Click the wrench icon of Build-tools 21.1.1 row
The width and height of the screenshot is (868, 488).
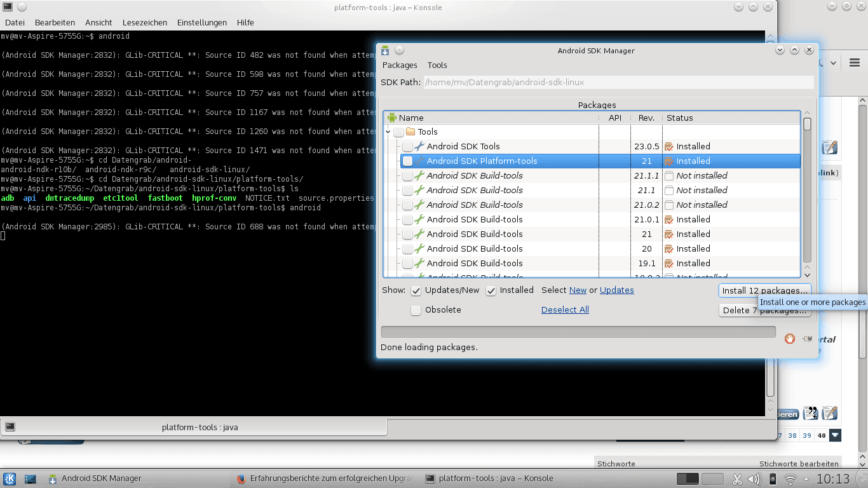point(419,175)
